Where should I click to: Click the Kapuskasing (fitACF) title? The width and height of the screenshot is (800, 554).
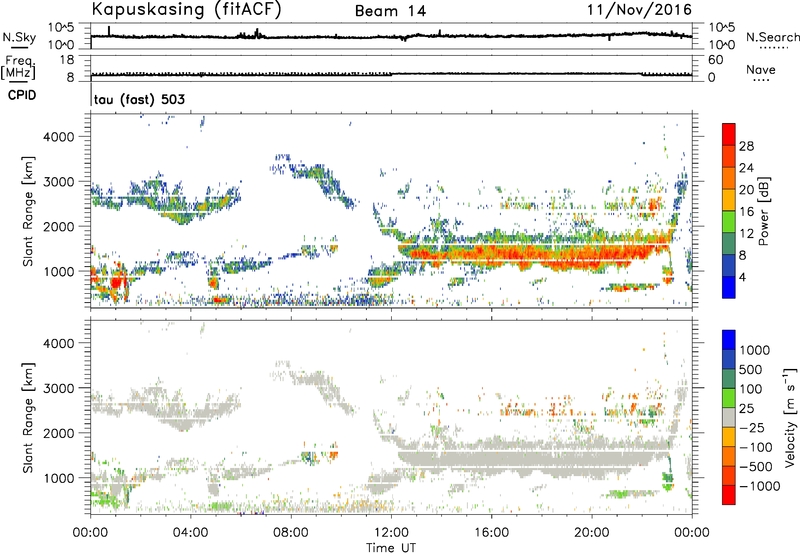pyautogui.click(x=186, y=10)
